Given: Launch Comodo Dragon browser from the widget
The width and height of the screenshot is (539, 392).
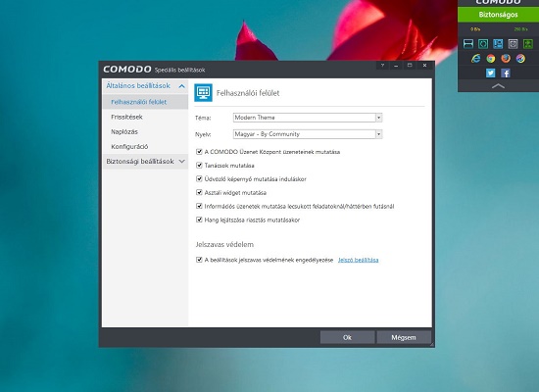Looking at the screenshot, I should click(x=520, y=59).
